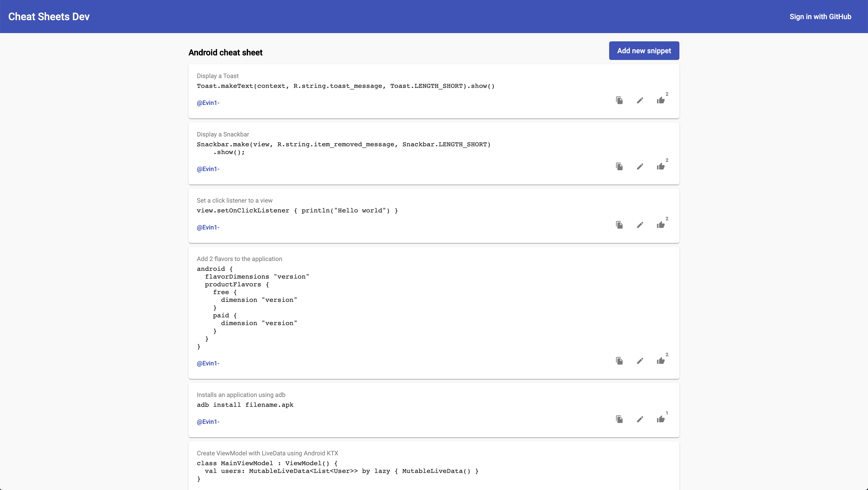Edit the click listener snippet
This screenshot has width=868, height=490.
coord(640,225)
